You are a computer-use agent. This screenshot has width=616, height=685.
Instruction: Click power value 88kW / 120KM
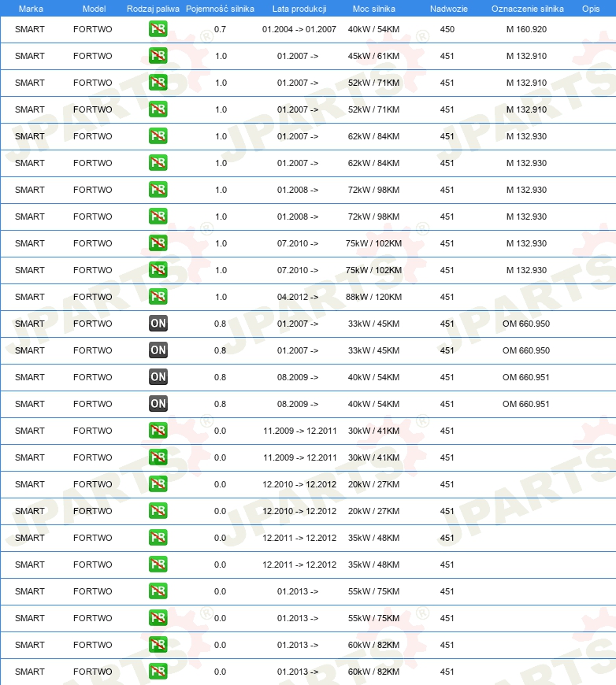pyautogui.click(x=373, y=297)
